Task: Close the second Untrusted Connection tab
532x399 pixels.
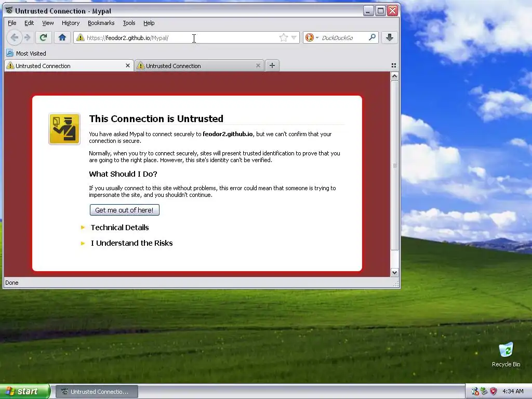Action: [258, 65]
